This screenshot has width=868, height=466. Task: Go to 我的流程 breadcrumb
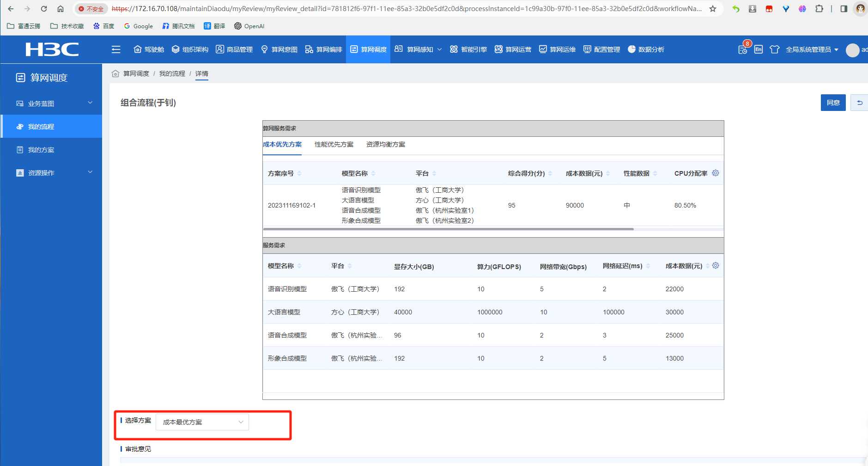(x=172, y=74)
